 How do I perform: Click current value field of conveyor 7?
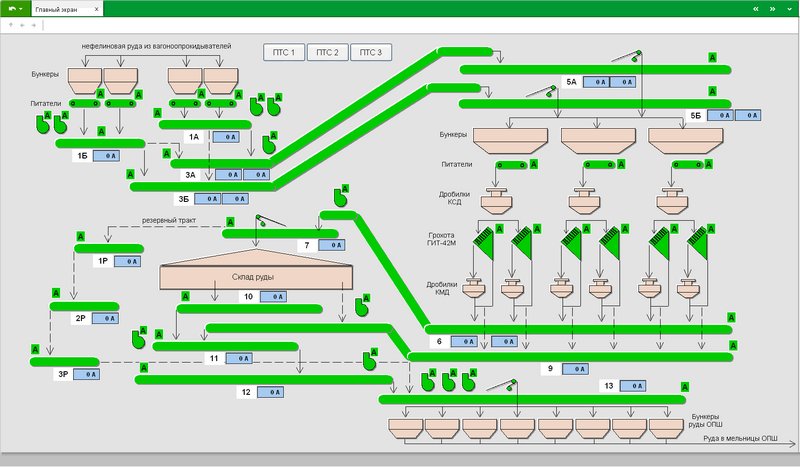tap(332, 245)
